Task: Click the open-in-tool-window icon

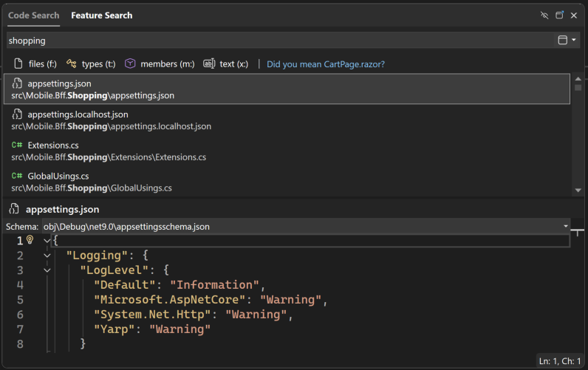Action: pyautogui.click(x=559, y=15)
